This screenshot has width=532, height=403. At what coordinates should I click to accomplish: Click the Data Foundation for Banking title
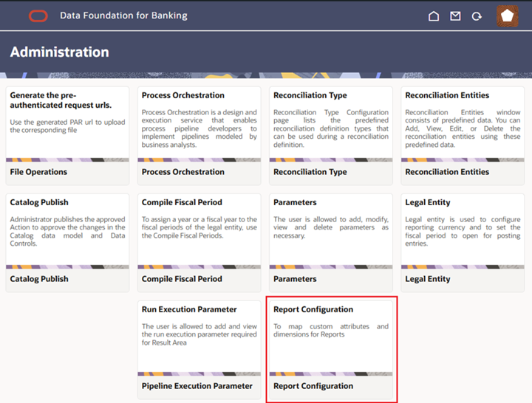click(x=123, y=15)
